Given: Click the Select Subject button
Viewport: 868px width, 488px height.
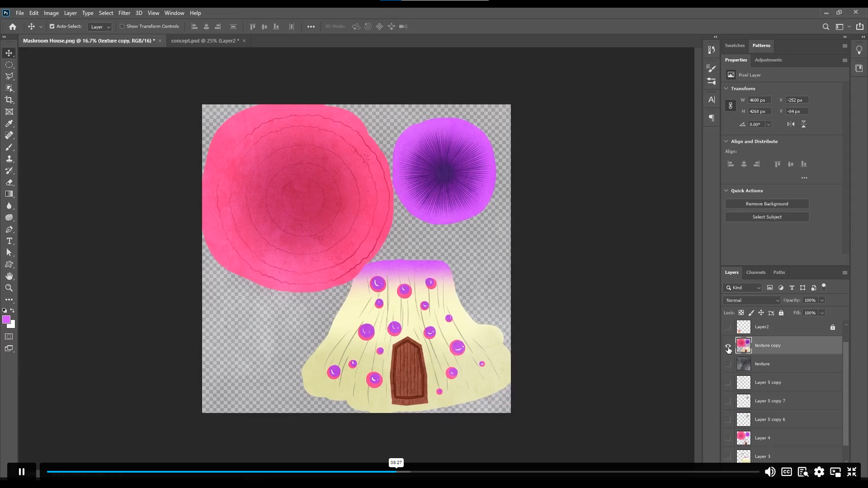Looking at the screenshot, I should 766,217.
